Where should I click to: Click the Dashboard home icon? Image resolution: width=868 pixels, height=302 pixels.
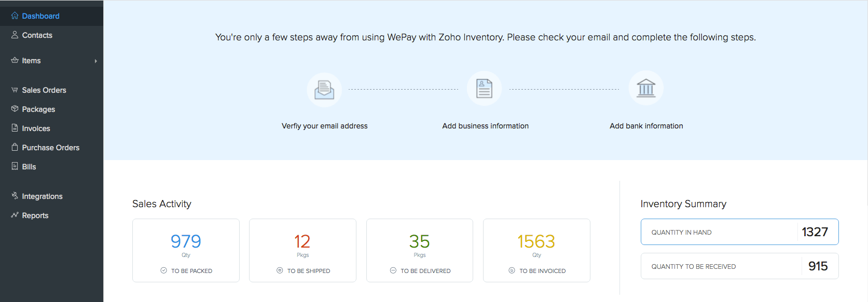coord(15,16)
